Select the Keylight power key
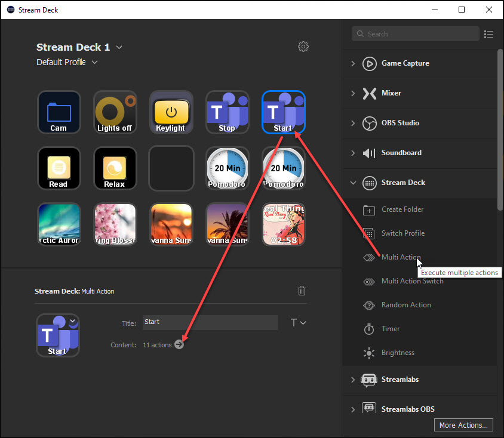The image size is (504, 438). pos(171,112)
